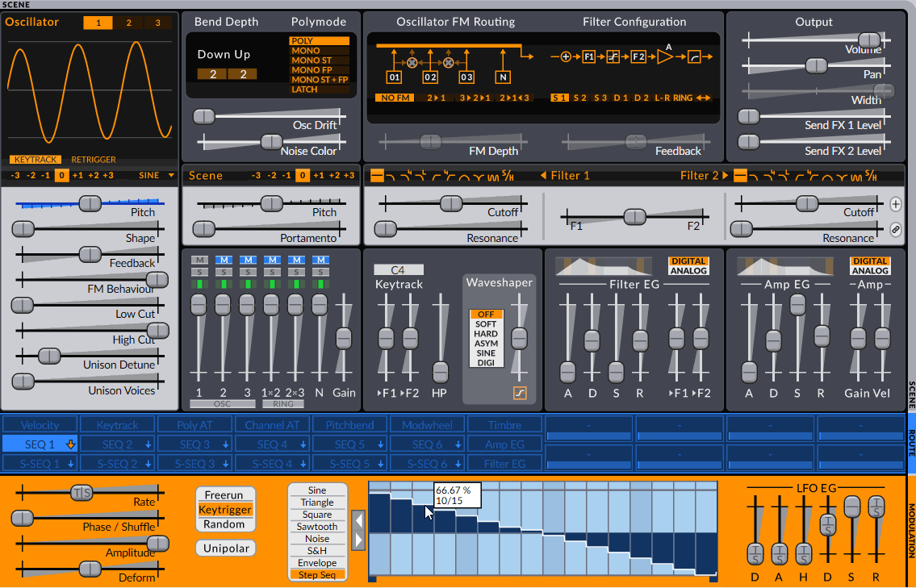Set Scene octave to -2

click(272, 175)
